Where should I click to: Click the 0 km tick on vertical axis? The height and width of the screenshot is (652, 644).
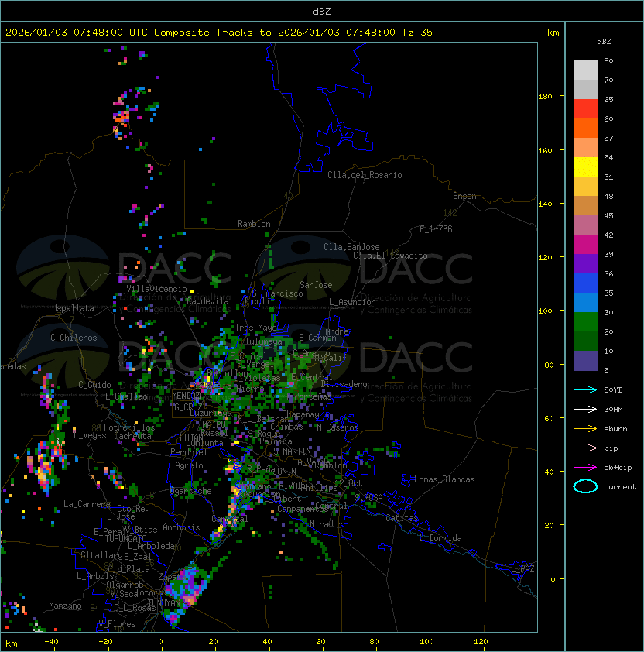[553, 580]
